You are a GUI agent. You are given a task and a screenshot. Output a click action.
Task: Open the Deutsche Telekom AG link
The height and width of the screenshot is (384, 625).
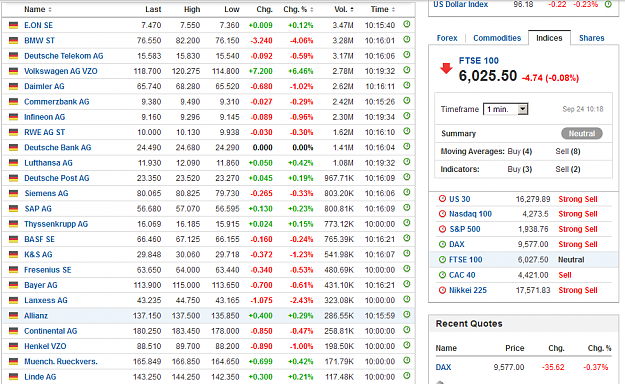coord(64,56)
